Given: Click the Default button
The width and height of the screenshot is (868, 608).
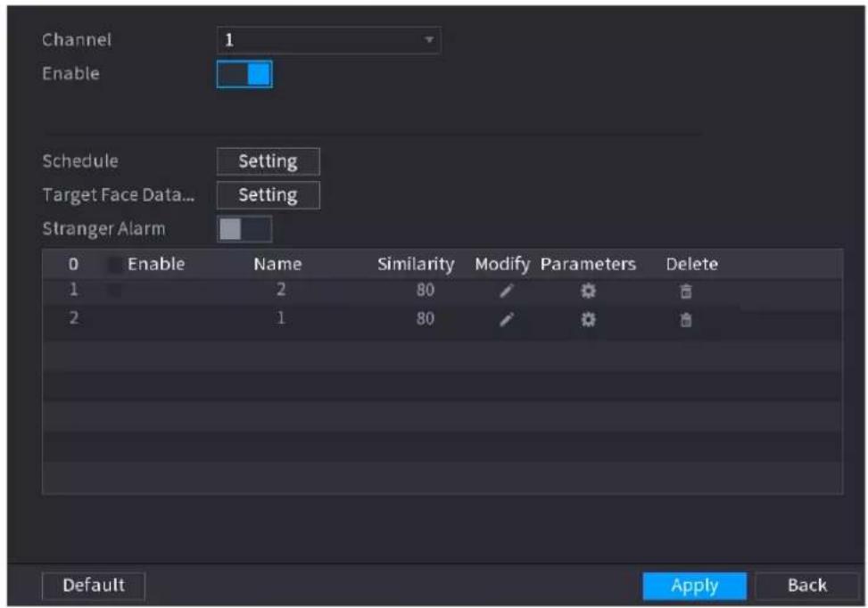Looking at the screenshot, I should pyautogui.click(x=94, y=586).
